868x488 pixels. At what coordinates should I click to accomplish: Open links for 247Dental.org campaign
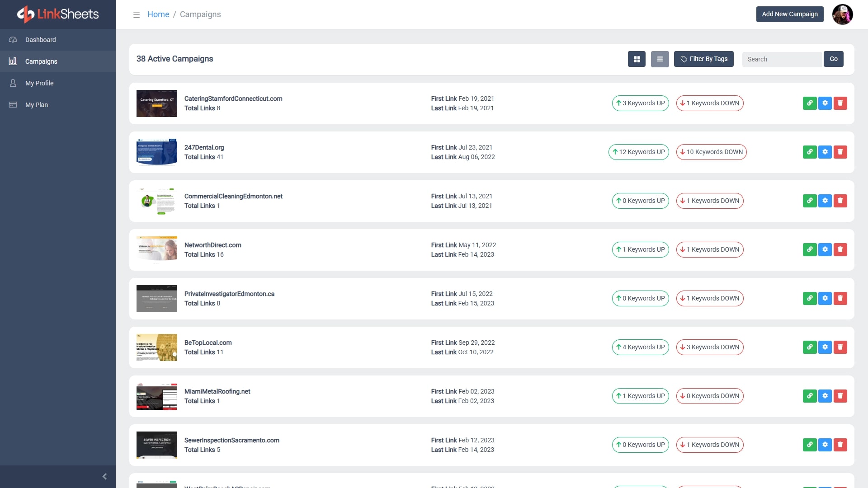810,152
